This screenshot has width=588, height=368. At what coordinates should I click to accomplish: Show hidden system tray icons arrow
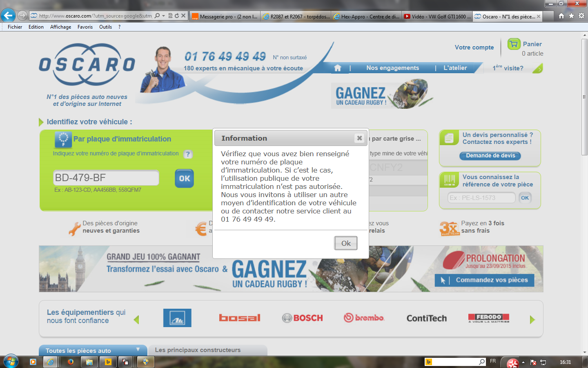click(x=523, y=362)
